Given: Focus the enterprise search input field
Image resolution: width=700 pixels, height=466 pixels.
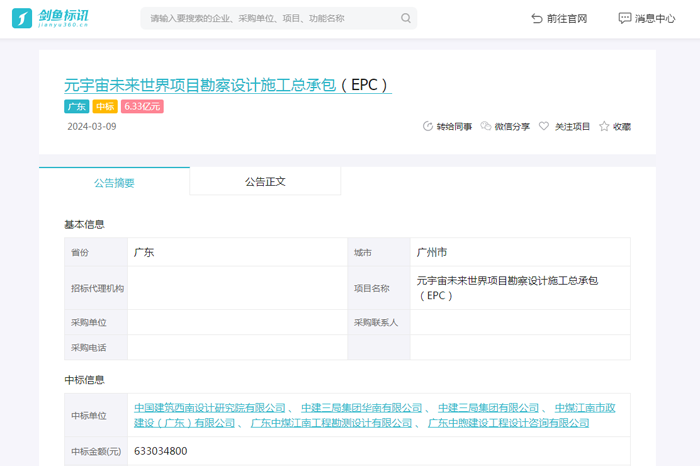Looking at the screenshot, I should coord(270,18).
